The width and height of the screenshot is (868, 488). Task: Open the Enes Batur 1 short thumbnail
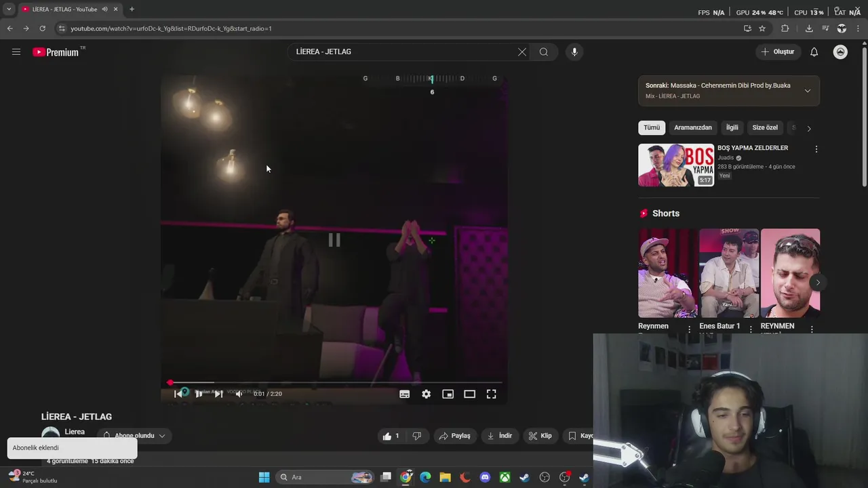[729, 273]
